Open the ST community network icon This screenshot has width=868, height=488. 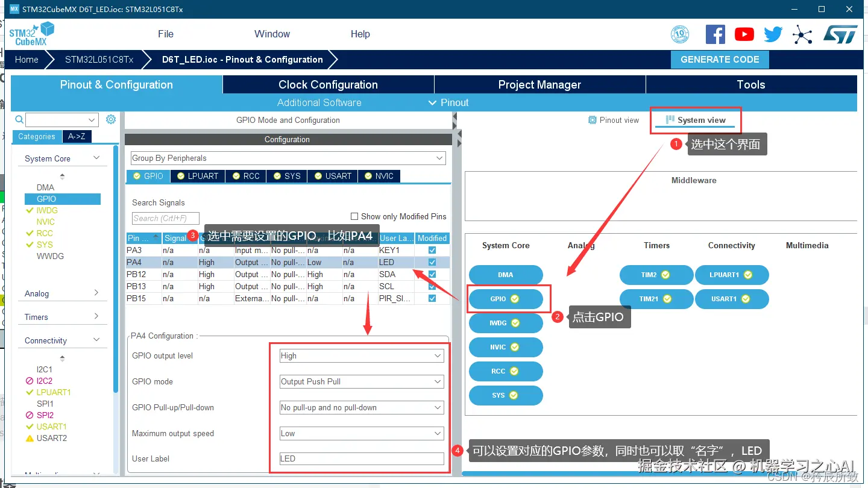(x=802, y=34)
